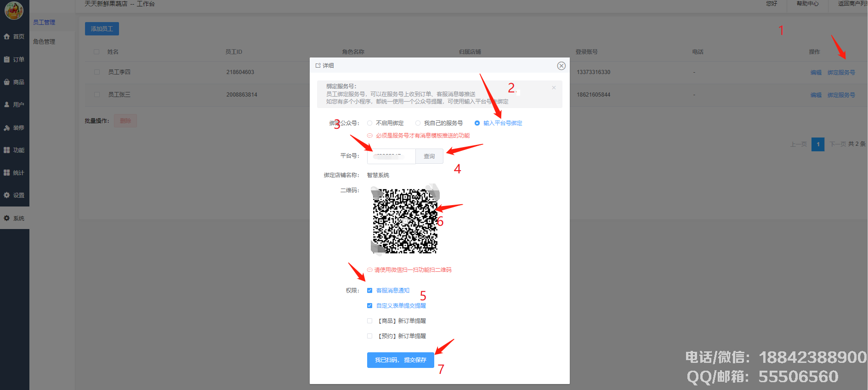Click the 查询 button beside platform number

[x=429, y=156]
